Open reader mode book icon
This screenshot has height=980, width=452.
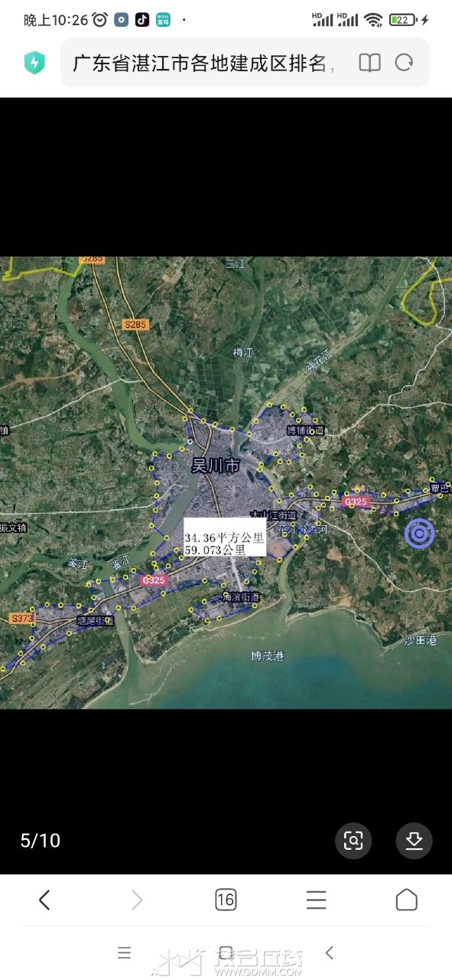pyautogui.click(x=369, y=63)
